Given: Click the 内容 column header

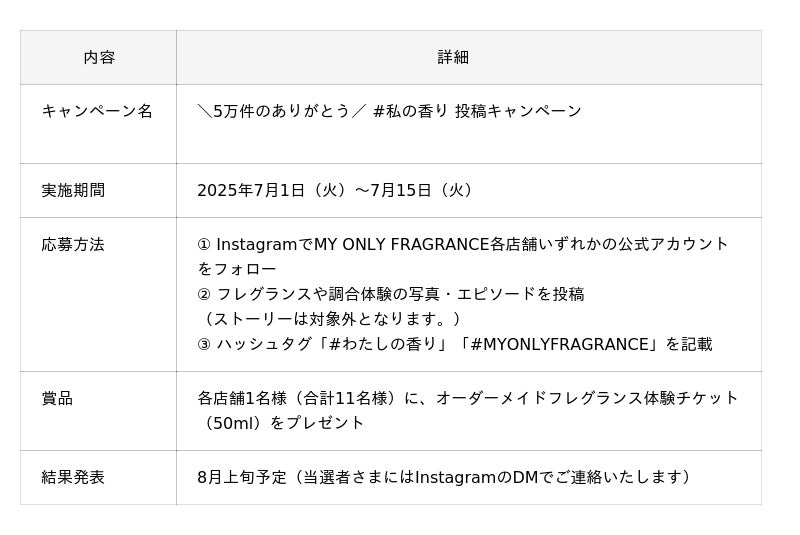Looking at the screenshot, I should (x=99, y=57).
